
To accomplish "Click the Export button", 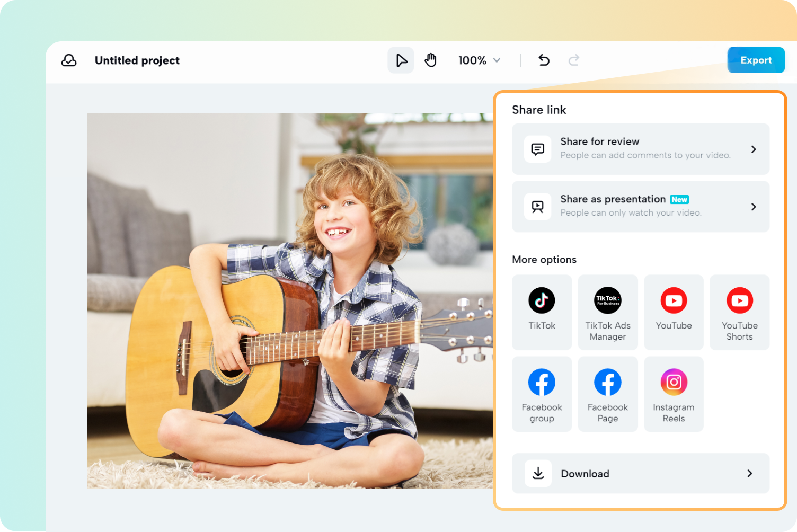I will click(756, 60).
